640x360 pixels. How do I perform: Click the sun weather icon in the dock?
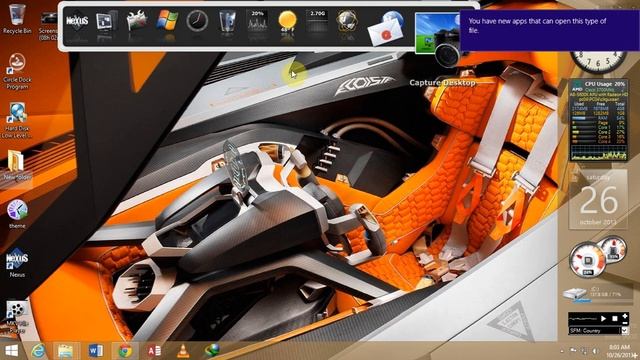[287, 20]
